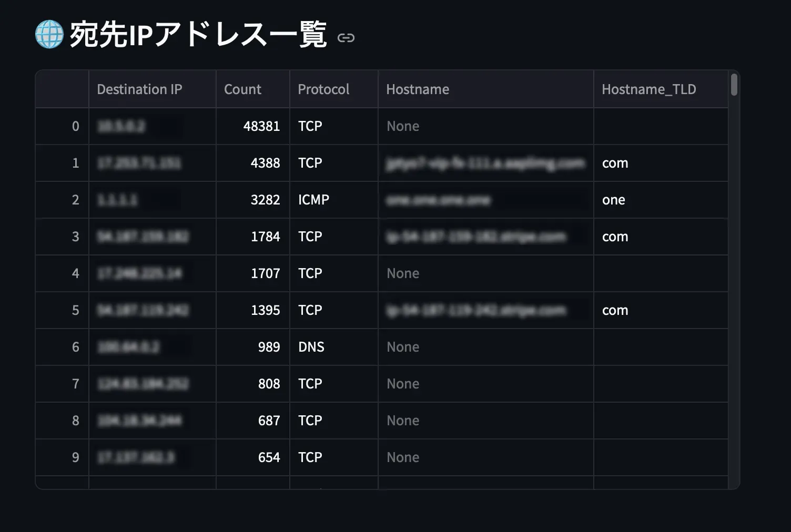This screenshot has width=791, height=532.
Task: Select the 'com' TLD cell in row 1
Action: (615, 163)
